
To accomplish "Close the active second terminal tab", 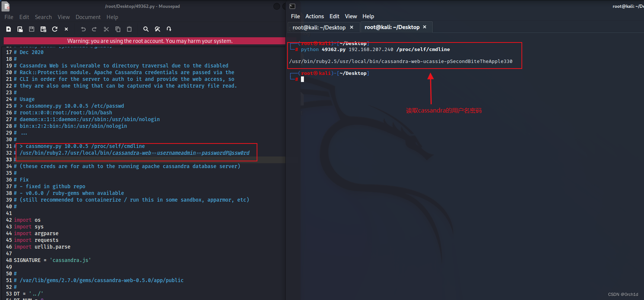I will coord(425,27).
